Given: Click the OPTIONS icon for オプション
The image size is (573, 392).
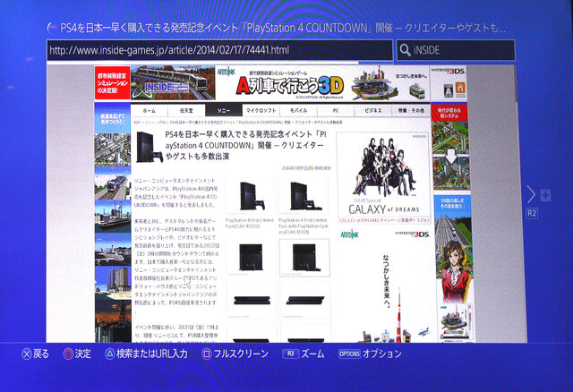Looking at the screenshot, I should [x=349, y=354].
